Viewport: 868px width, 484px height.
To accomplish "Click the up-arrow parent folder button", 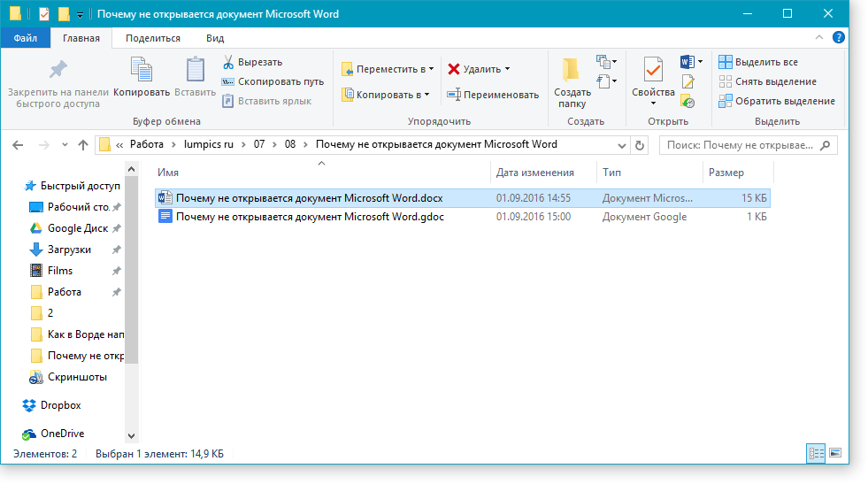I will click(83, 145).
